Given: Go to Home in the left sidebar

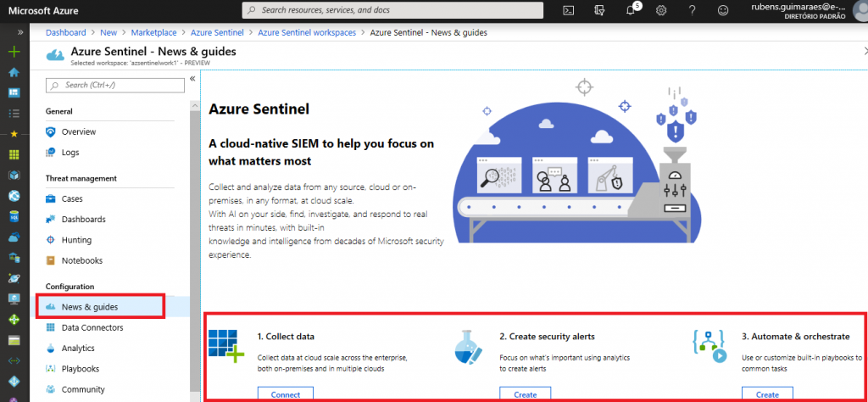Looking at the screenshot, I should coord(14,72).
